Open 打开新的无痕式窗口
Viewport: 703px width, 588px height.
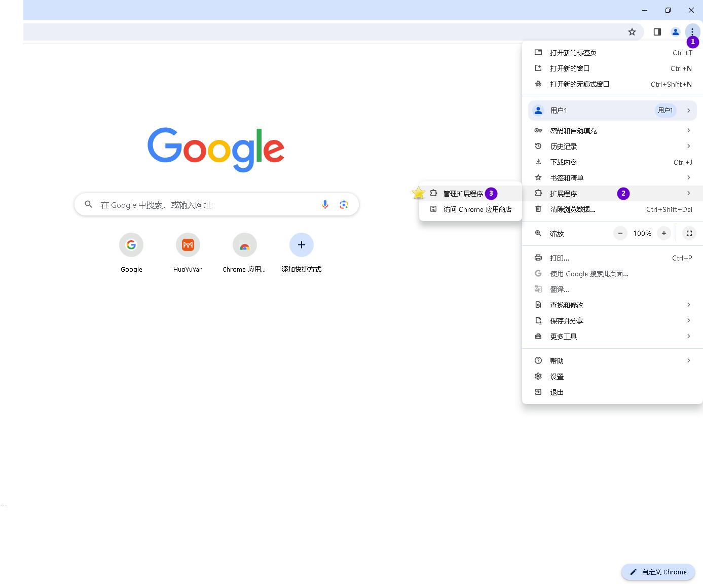click(612, 84)
